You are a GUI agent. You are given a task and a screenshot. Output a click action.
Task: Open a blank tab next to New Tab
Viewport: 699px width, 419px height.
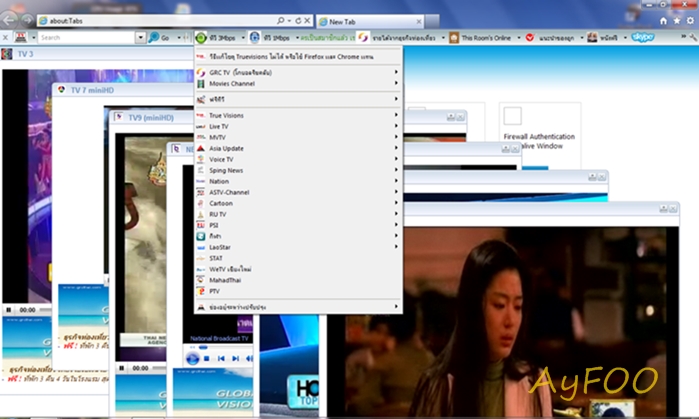pyautogui.click(x=432, y=21)
